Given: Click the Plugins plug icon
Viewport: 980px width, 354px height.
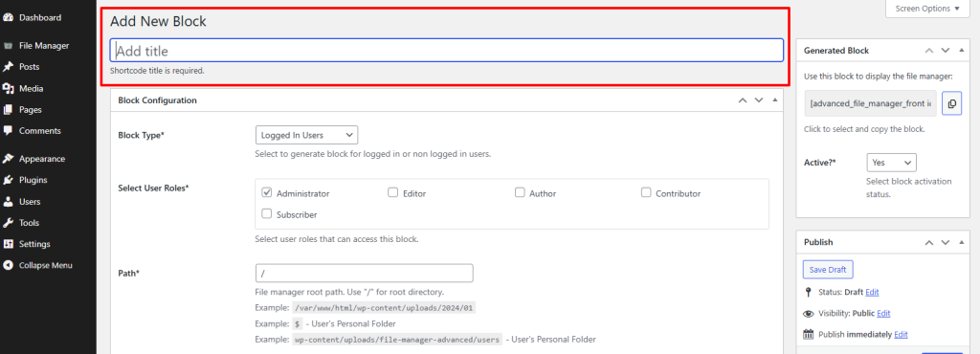Looking at the screenshot, I should coord(8,180).
